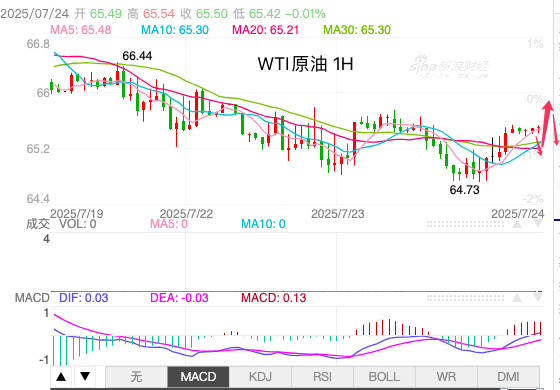Click the drag handle dots in MACD header
The width and height of the screenshot is (560, 390).
click(465, 298)
